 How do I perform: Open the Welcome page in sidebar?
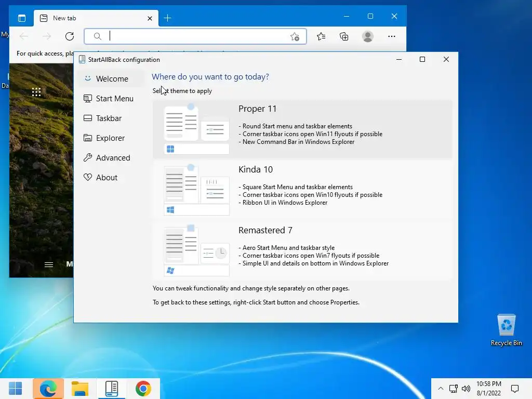pyautogui.click(x=111, y=79)
